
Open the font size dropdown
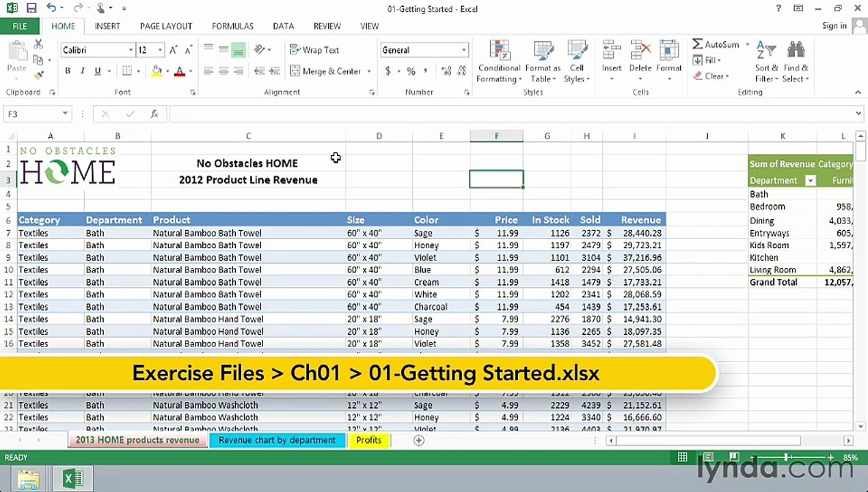point(160,50)
